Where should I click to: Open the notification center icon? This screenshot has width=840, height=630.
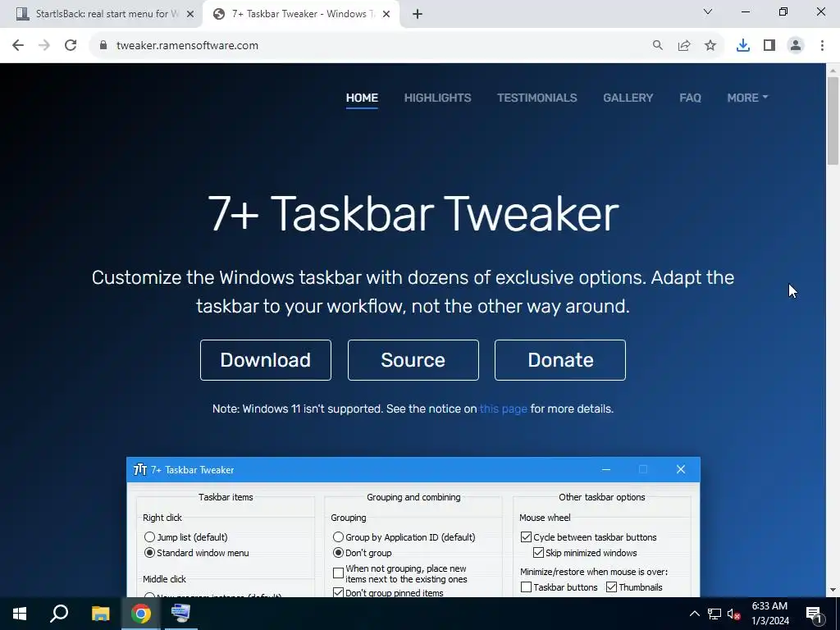[x=815, y=614]
